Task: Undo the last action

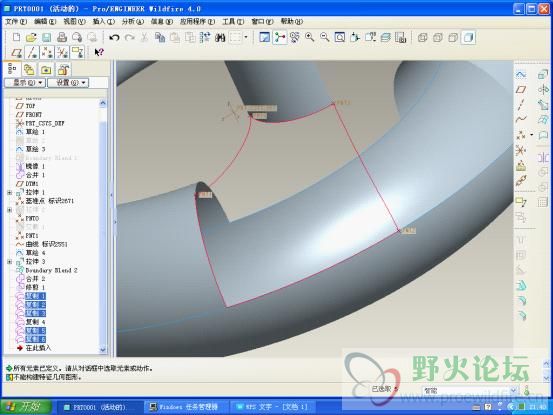Action: [114, 37]
